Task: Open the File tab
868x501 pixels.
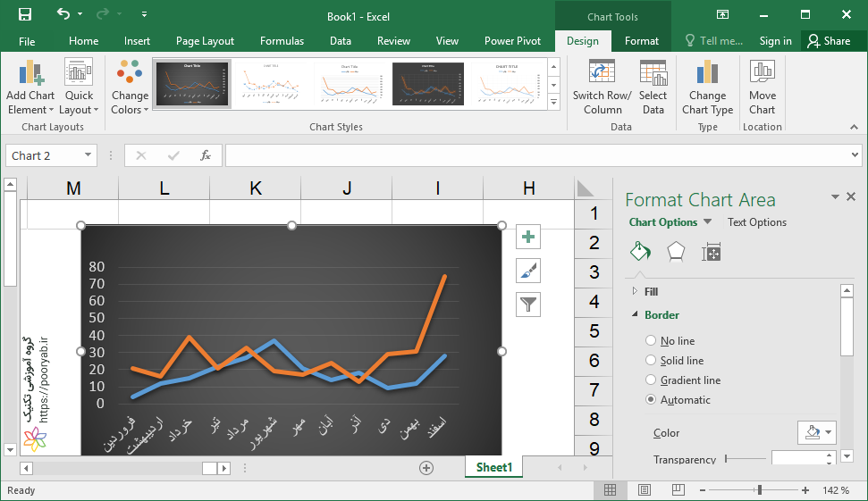Action: [27, 41]
